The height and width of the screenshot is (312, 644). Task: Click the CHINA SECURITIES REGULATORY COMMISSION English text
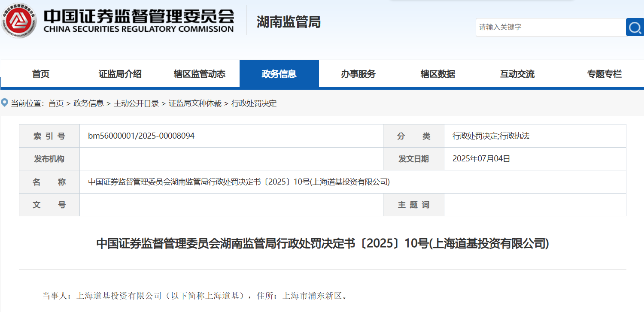click(x=139, y=29)
